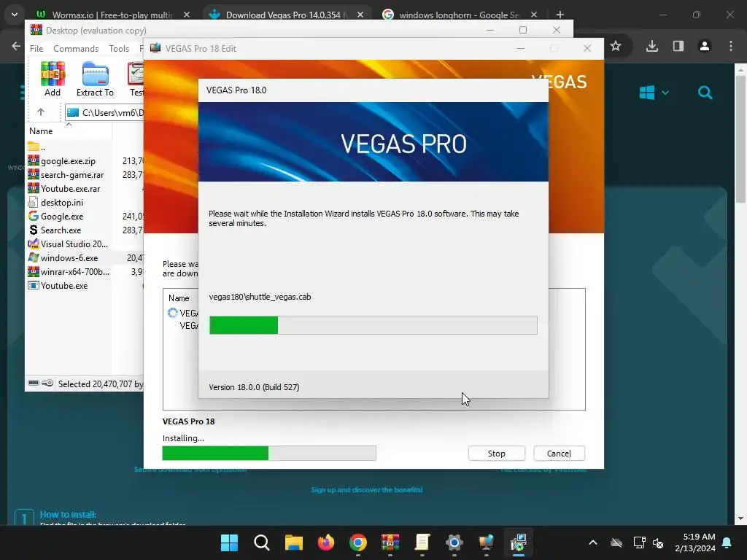Open File Explorer from taskbar
This screenshot has width=747, height=560.
(293, 542)
